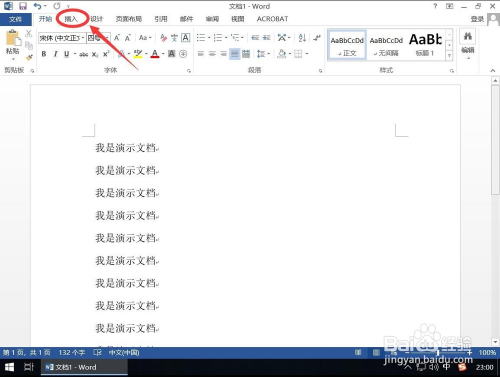
Task: Toggle superscript formatting
Action: (106, 54)
